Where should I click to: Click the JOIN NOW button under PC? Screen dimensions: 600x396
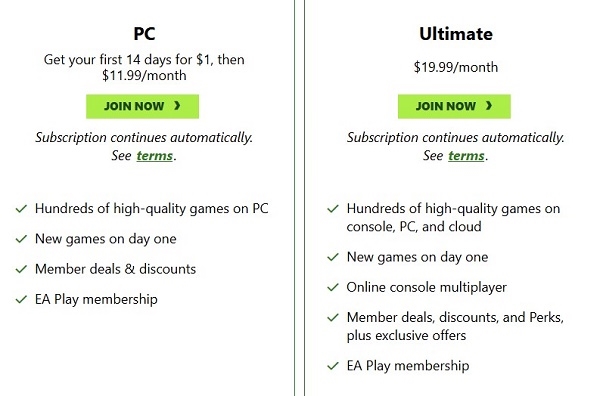[142, 106]
